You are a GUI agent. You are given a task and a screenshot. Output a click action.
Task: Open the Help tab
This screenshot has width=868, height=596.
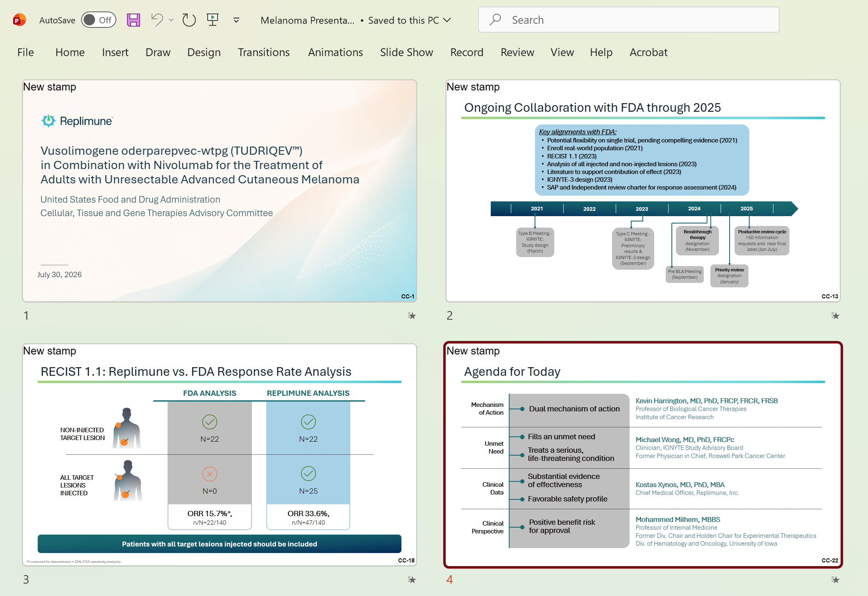[x=601, y=52]
